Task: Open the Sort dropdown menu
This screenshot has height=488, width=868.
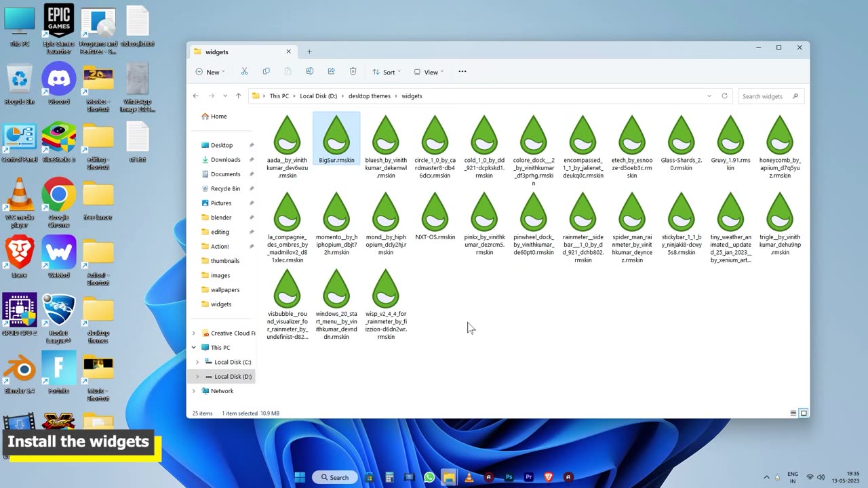Action: (387, 72)
